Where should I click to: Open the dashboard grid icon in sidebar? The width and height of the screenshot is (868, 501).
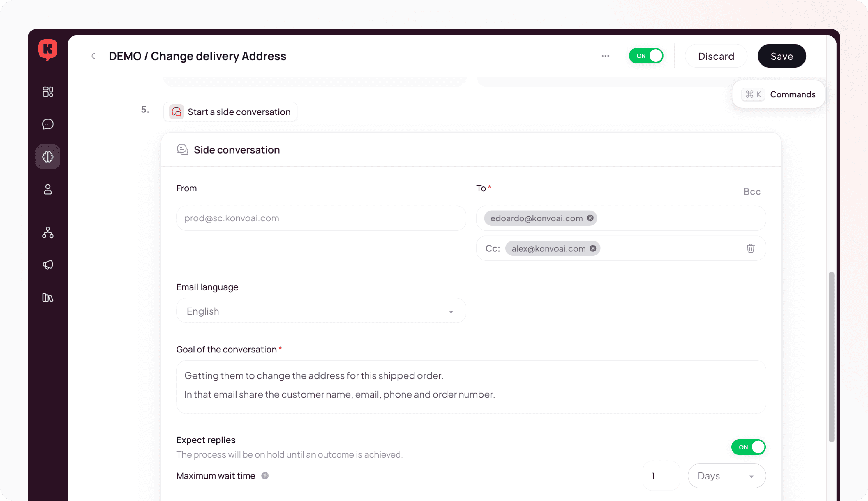48,91
